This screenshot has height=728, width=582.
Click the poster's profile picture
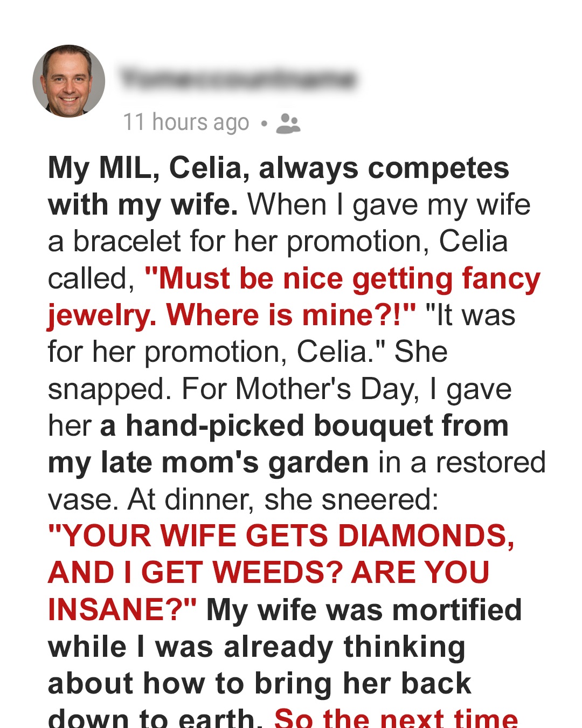(68, 81)
